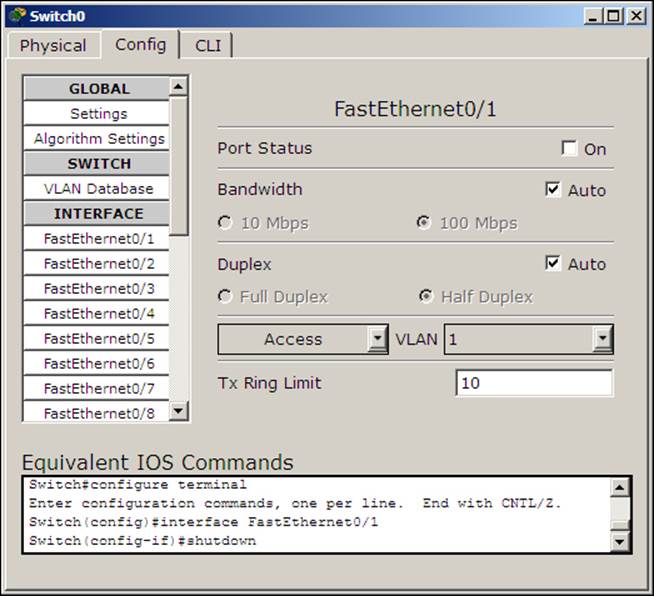
Task: Select FastEthernet0/3 in the interface list
Action: (x=97, y=289)
